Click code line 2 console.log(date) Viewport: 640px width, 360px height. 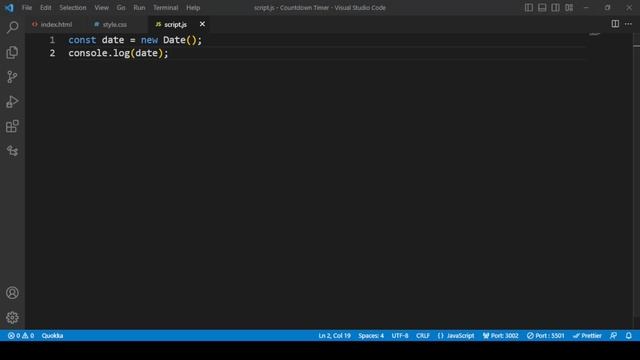click(118, 53)
